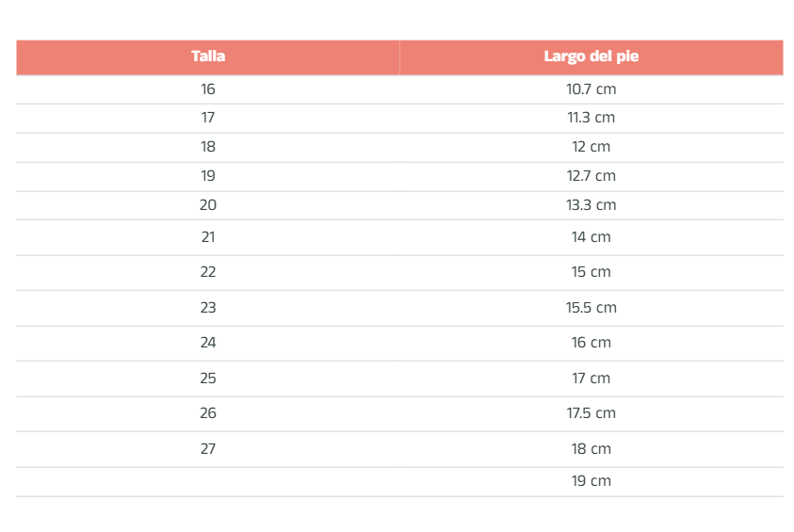Select size 25 in Talla column
Viewport: 794px width, 532px height.
[208, 379]
